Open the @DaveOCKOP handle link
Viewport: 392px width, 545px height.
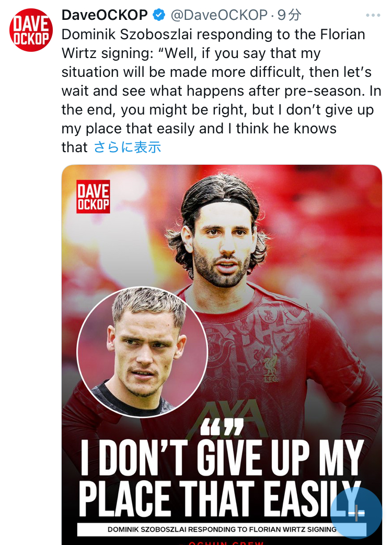219,15
